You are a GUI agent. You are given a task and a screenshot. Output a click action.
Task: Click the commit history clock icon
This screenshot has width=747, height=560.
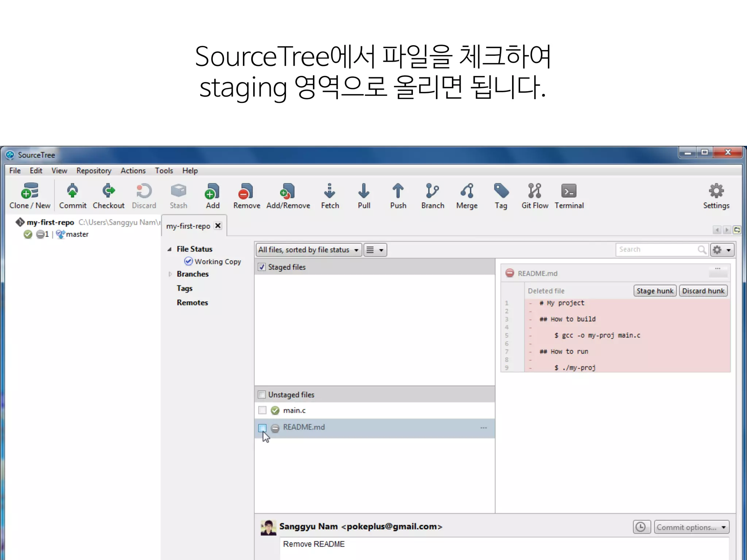pyautogui.click(x=641, y=527)
